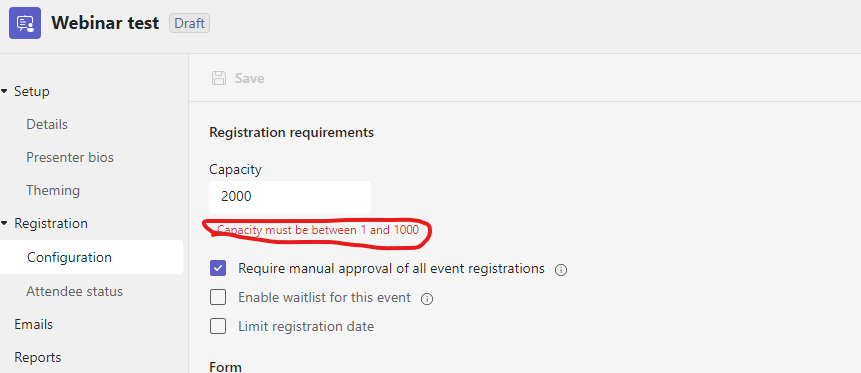The height and width of the screenshot is (373, 861).
Task: Collapse the Registration section arrow
Action: [x=4, y=224]
